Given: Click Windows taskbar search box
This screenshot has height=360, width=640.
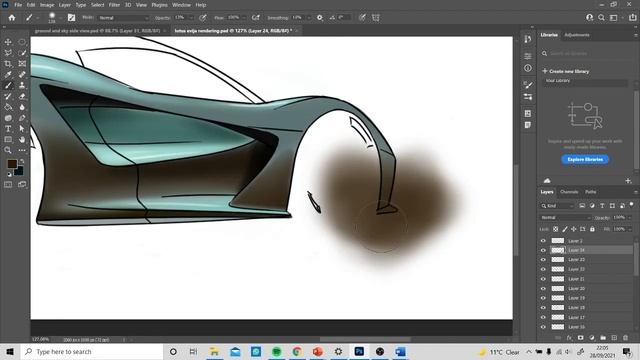Looking at the screenshot, I should coord(92,351).
